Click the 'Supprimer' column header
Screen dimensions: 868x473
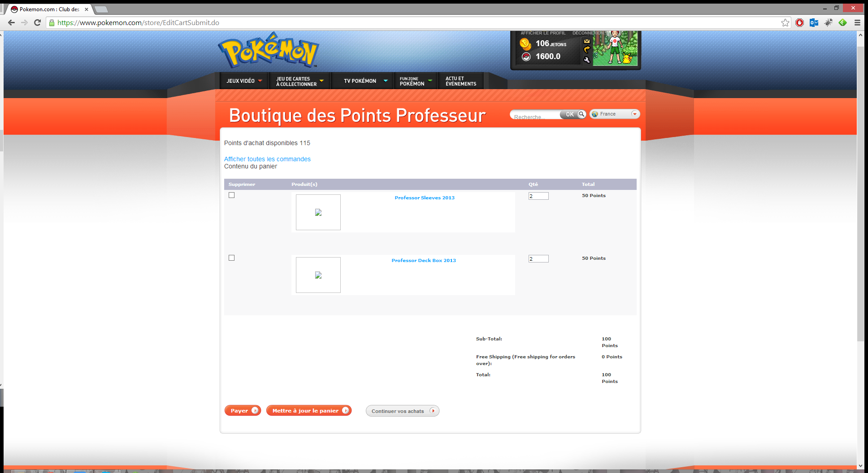(242, 184)
